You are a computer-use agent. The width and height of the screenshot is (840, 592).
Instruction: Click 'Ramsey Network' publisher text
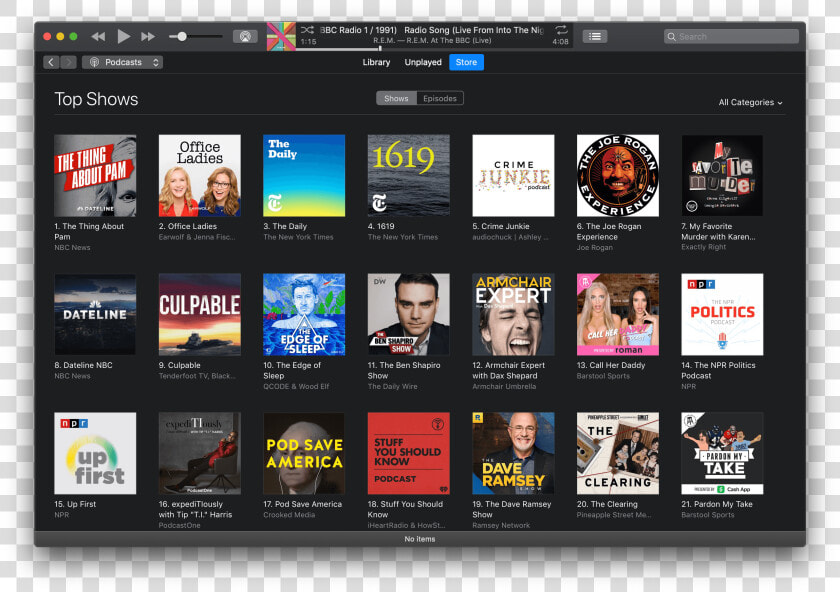pos(501,526)
